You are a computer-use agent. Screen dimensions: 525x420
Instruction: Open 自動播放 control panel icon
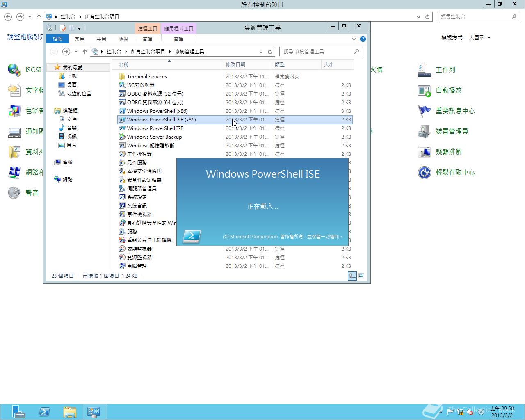pos(424,90)
